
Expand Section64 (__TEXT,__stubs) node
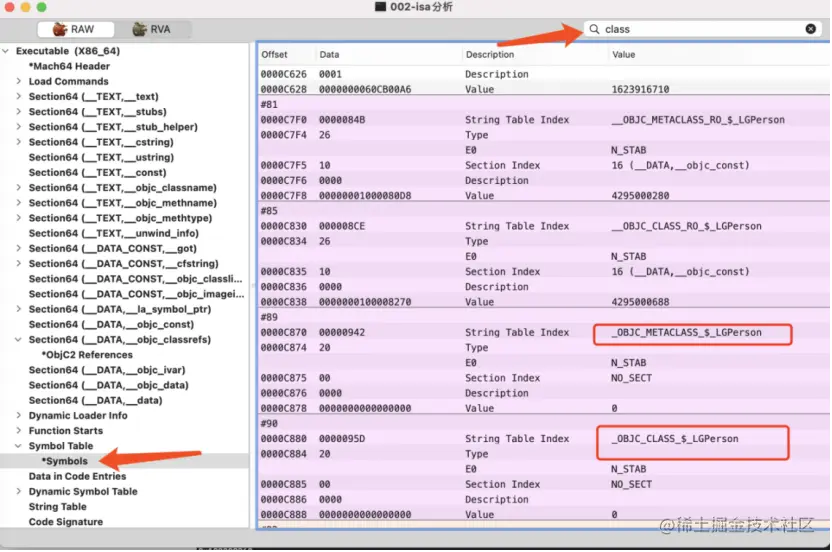pos(19,112)
